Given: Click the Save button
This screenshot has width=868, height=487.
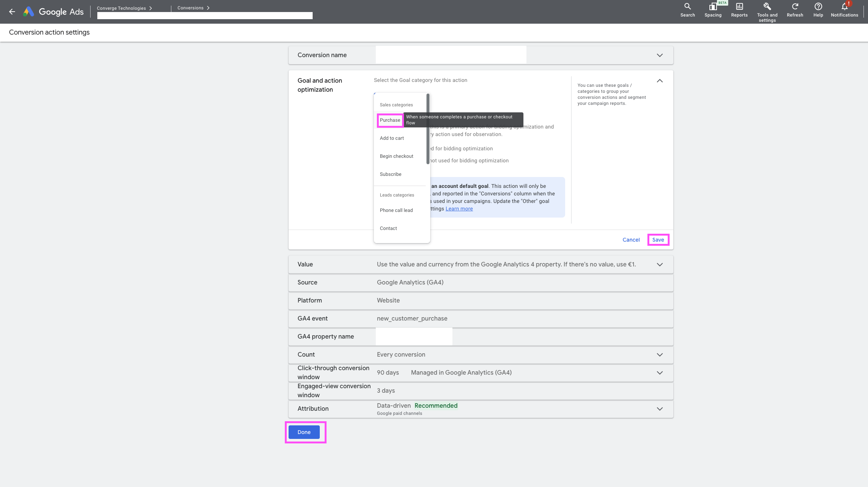Looking at the screenshot, I should (x=658, y=240).
